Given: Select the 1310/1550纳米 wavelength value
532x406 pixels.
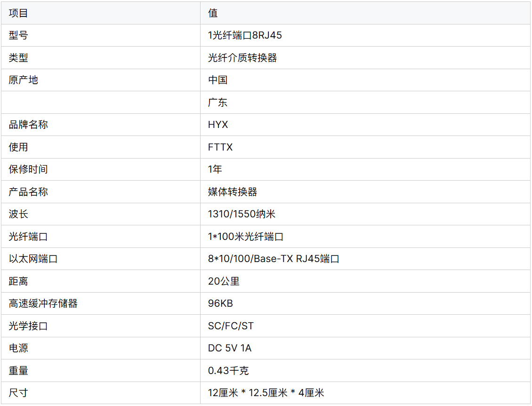Looking at the screenshot, I should [x=242, y=214].
